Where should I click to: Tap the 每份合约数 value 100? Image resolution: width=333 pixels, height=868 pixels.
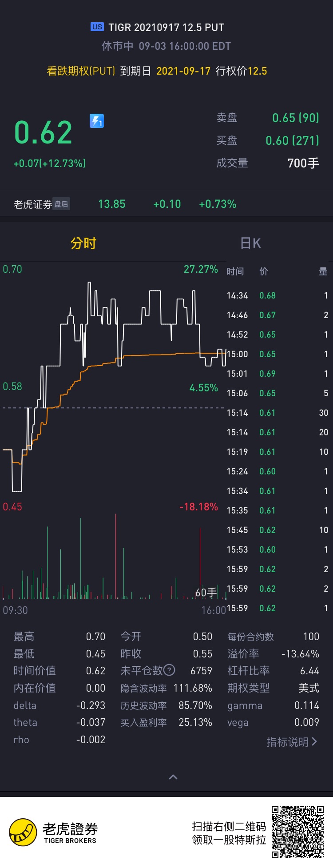(x=311, y=637)
